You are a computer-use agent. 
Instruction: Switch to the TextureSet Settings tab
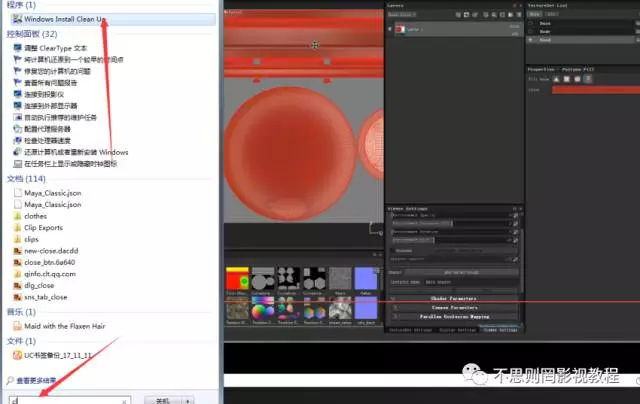point(408,329)
